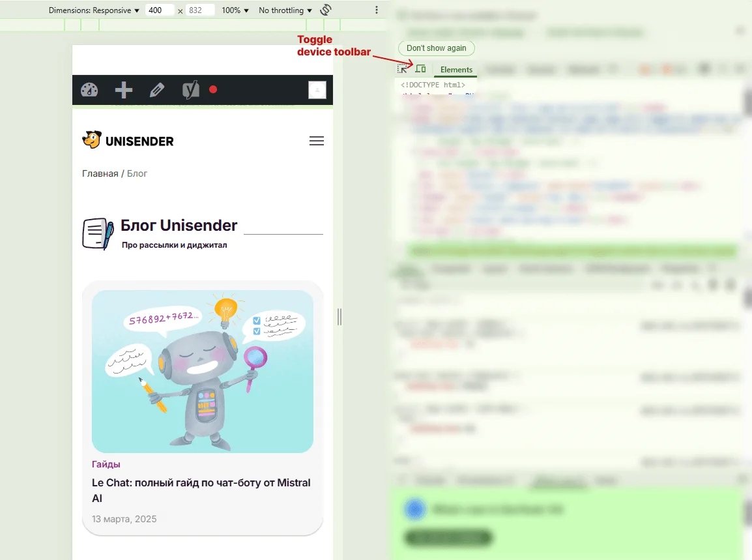Click the rotate viewport icon
This screenshot has width=752, height=560.
326,10
